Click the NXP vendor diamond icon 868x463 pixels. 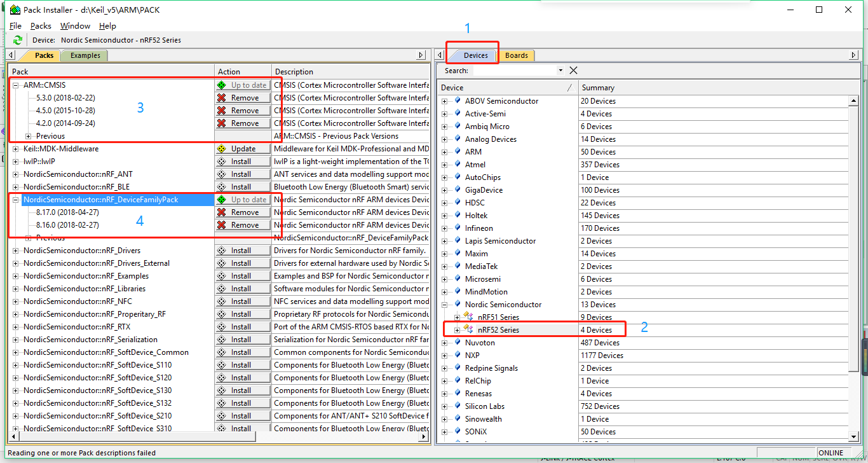pyautogui.click(x=457, y=355)
